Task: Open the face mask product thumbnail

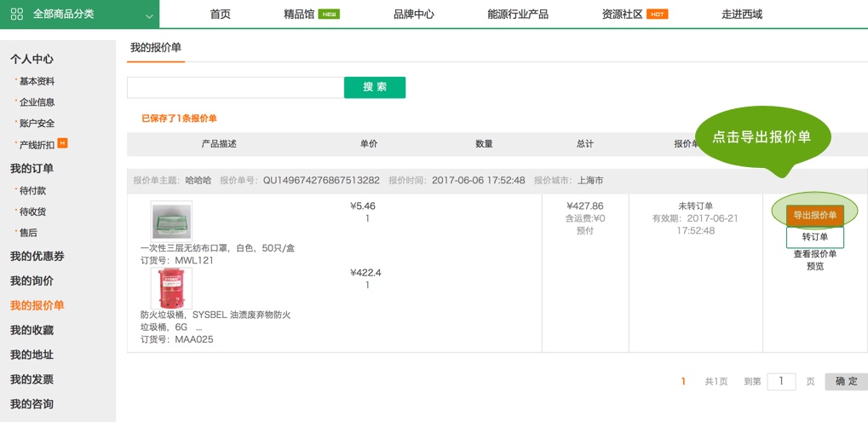Action: pyautogui.click(x=171, y=220)
